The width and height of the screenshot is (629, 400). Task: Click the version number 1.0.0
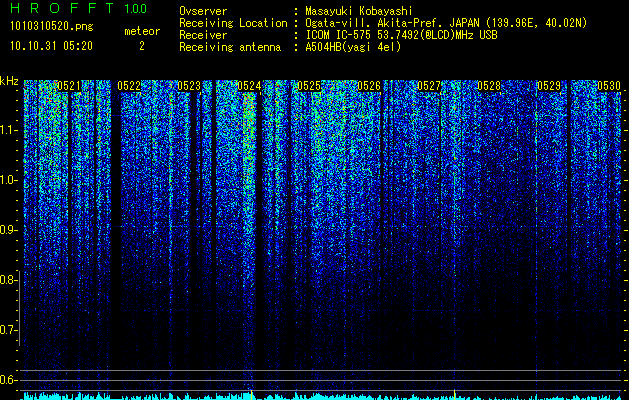(135, 9)
